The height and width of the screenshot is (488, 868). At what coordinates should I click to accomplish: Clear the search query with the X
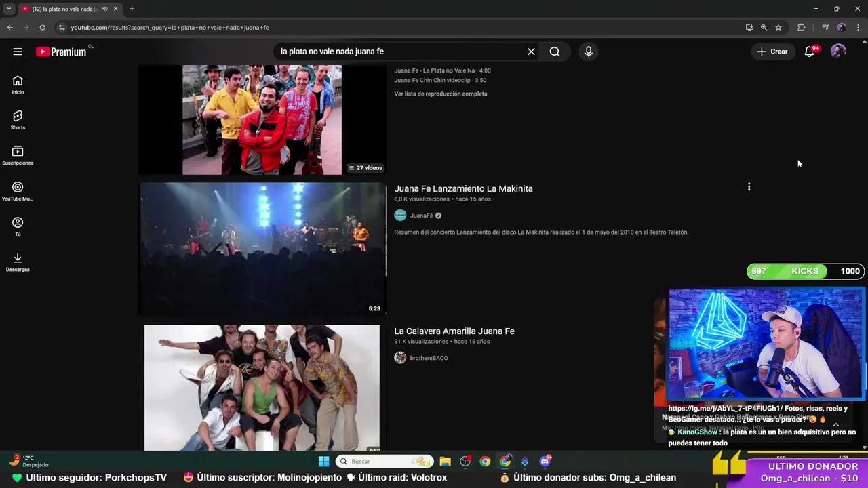531,52
